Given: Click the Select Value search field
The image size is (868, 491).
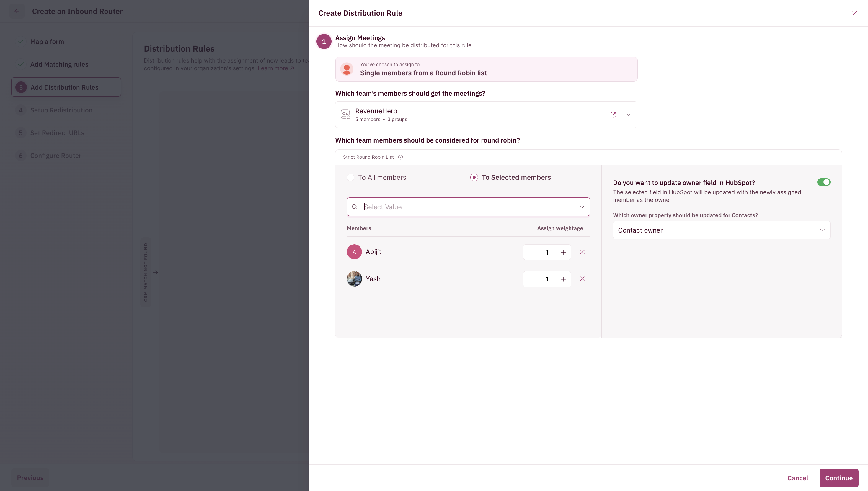Looking at the screenshot, I should [x=468, y=207].
